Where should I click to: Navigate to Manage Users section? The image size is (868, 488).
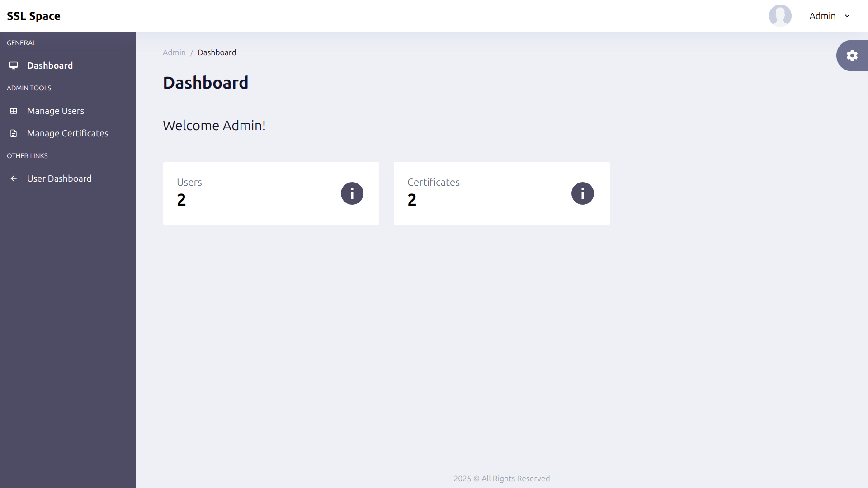56,110
